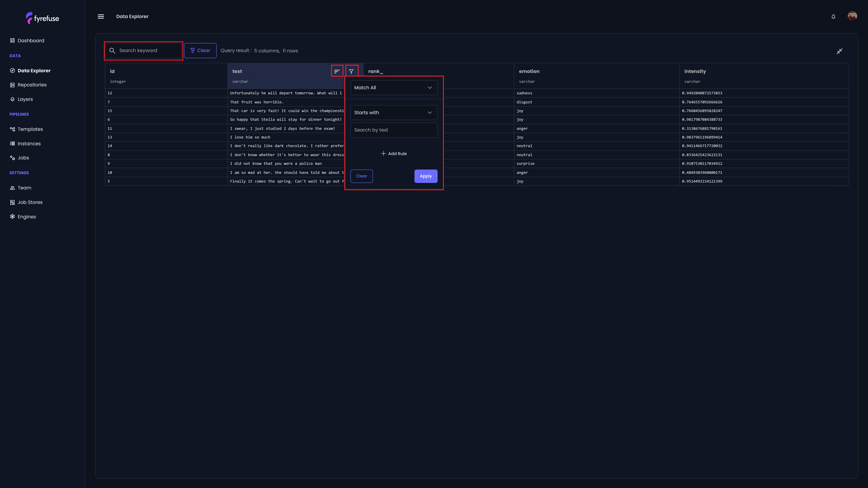Viewport: 868px width, 488px height.
Task: Open Layers section
Action: (x=25, y=99)
